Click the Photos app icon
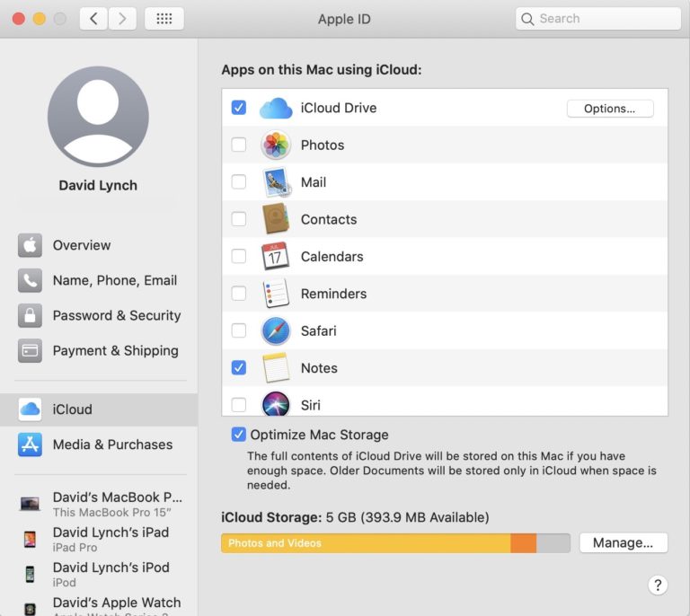 276,145
